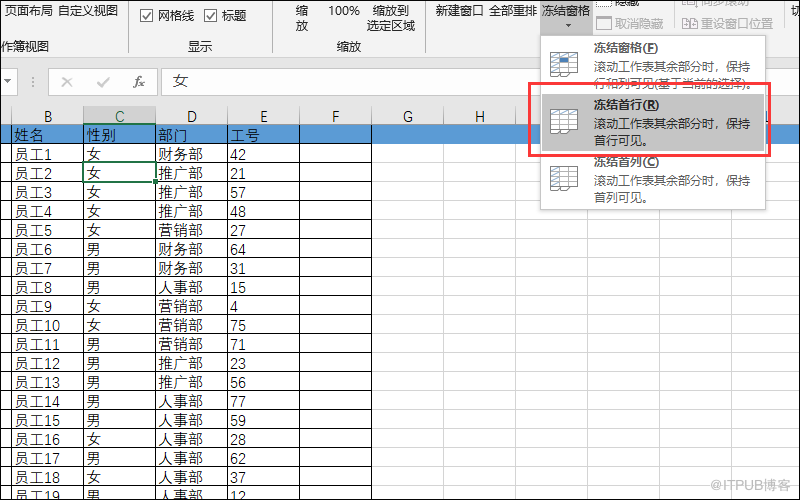Click the selected cell 女 of 员工2
This screenshot has height=500, width=800.
(x=119, y=173)
